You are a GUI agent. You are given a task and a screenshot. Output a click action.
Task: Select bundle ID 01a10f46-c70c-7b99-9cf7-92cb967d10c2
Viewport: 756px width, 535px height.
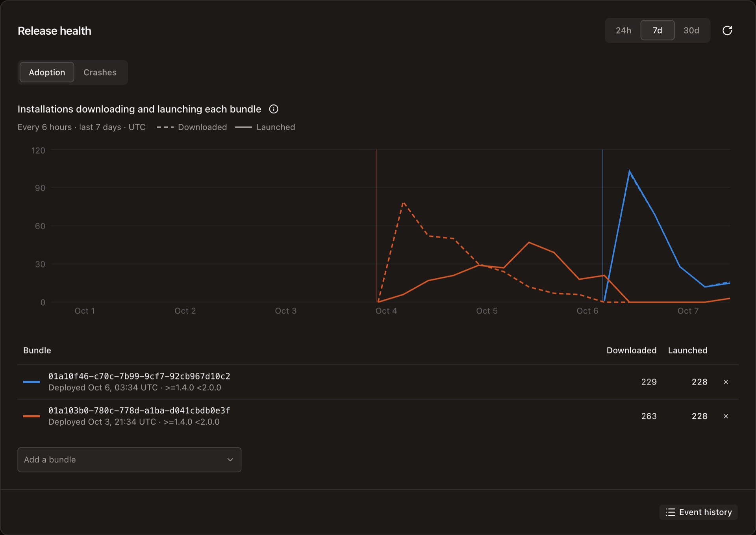[x=139, y=376]
